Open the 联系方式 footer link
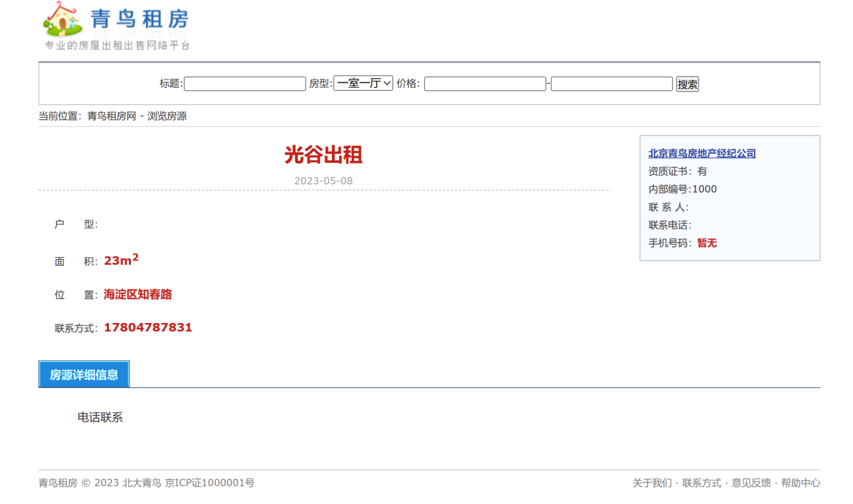 tap(702, 483)
